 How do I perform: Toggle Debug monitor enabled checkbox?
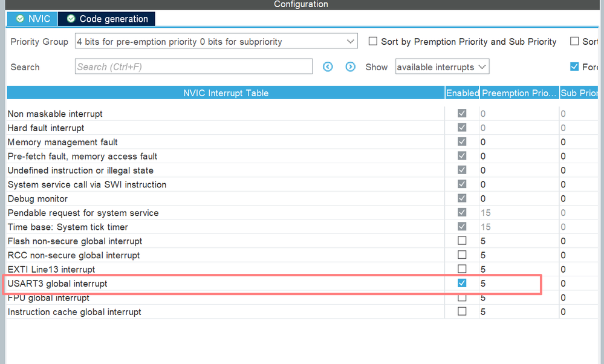(462, 198)
